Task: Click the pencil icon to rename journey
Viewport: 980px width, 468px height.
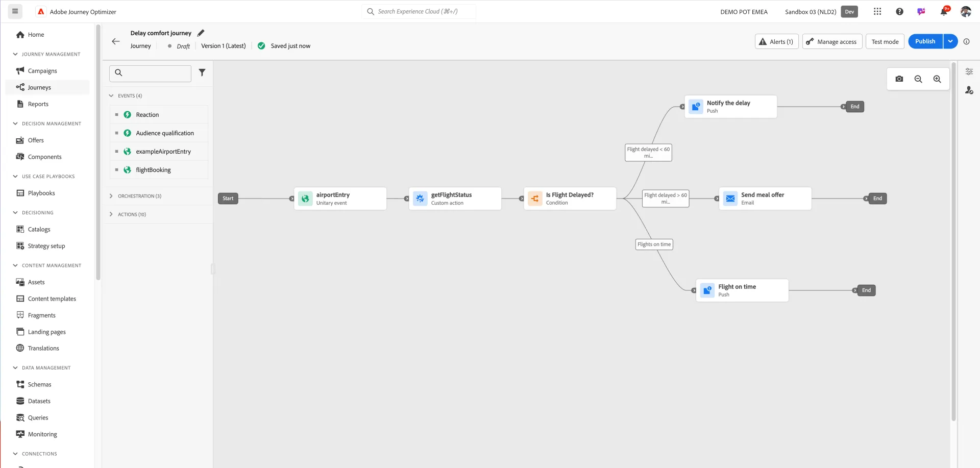Action: click(x=201, y=33)
